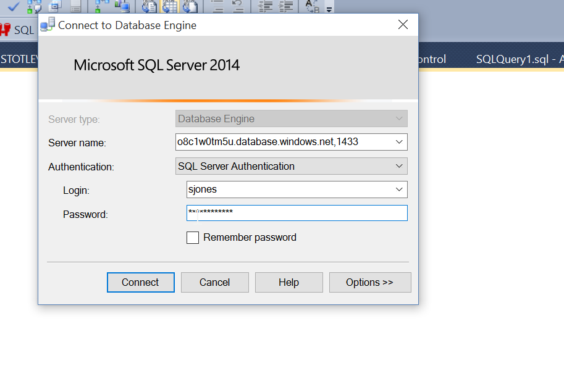564x392 pixels.
Task: Click the Increase Indent toolbar icon
Action: [x=285, y=6]
